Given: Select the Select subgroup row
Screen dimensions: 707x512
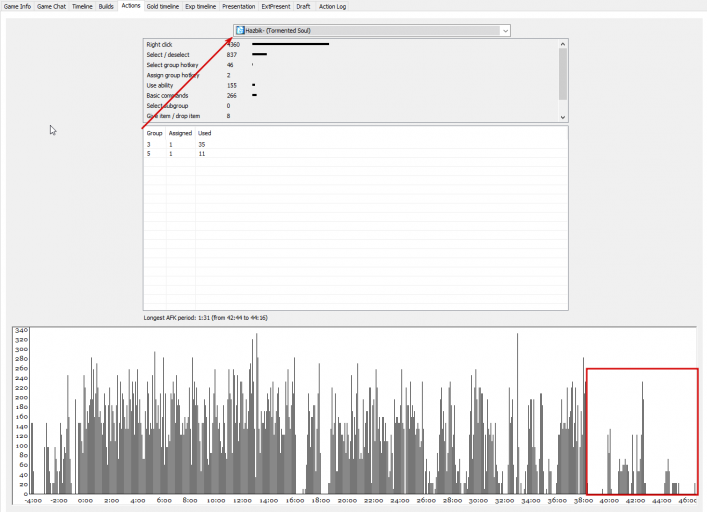Looking at the screenshot, I should 351,106.
